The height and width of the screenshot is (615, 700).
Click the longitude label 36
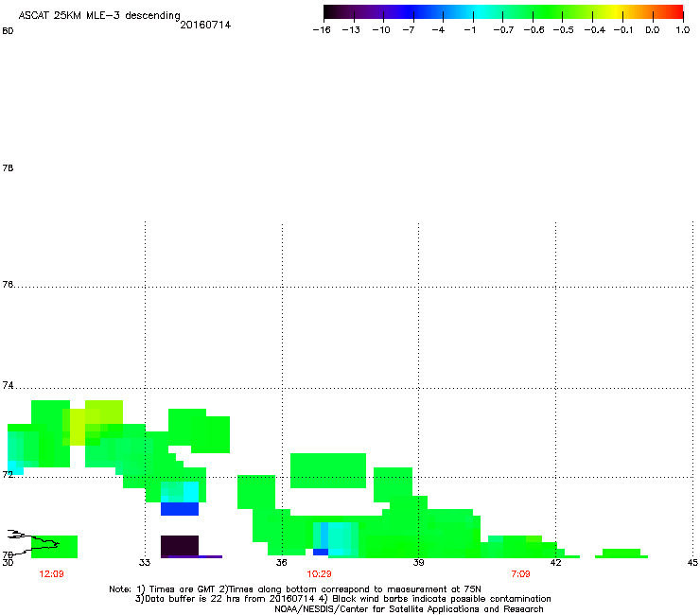[281, 562]
